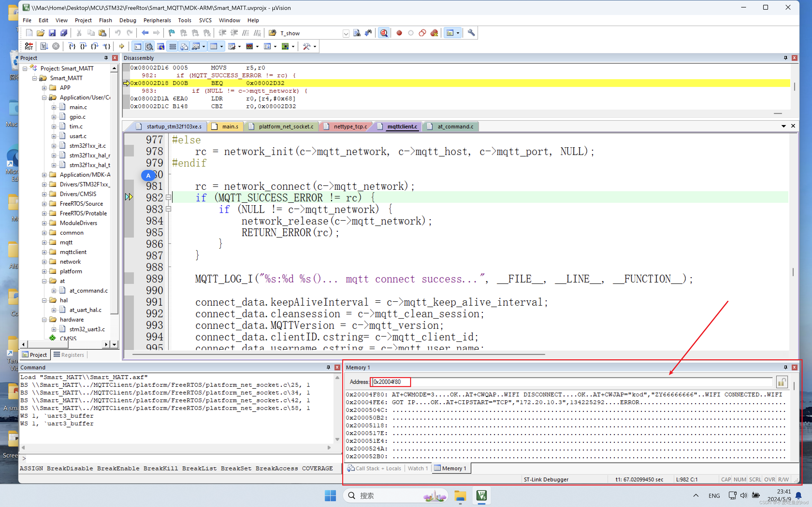This screenshot has width=812, height=507.
Task: Open the Peripherals menu
Action: pyautogui.click(x=157, y=20)
